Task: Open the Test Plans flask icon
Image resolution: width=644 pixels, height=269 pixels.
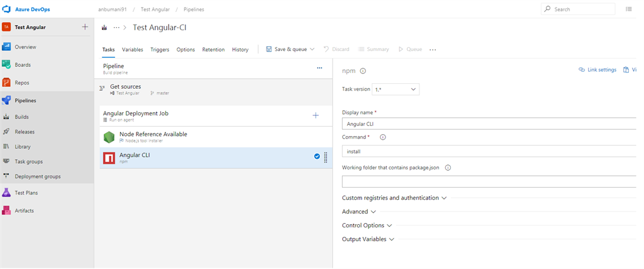Action: coord(6,193)
